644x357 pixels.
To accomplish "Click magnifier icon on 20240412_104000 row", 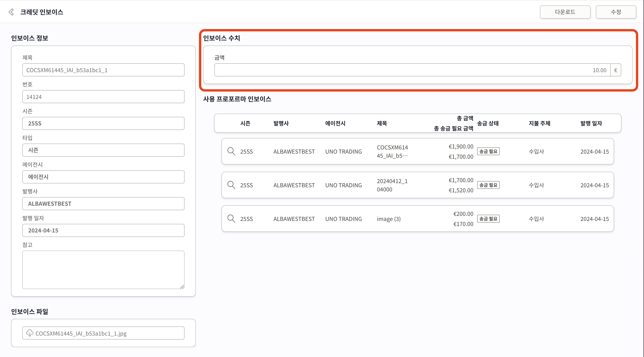I will coord(231,185).
